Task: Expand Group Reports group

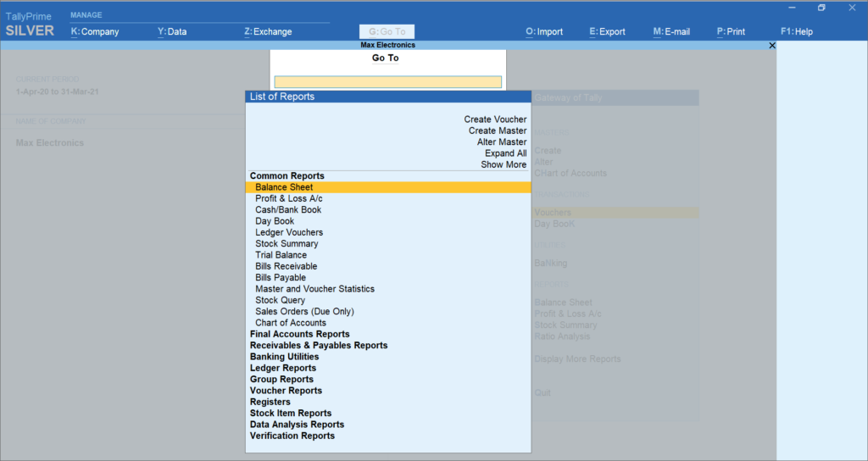Action: pos(281,379)
